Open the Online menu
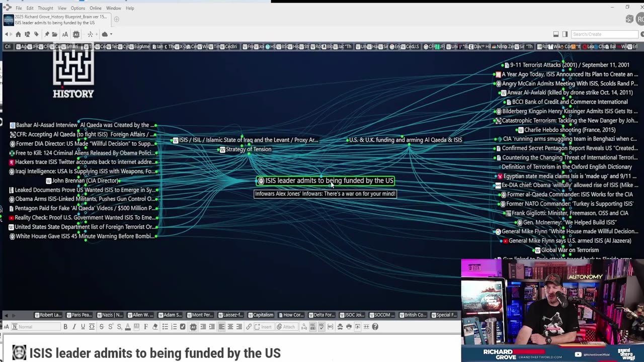Image resolution: width=644 pixels, height=362 pixels. coord(96,8)
